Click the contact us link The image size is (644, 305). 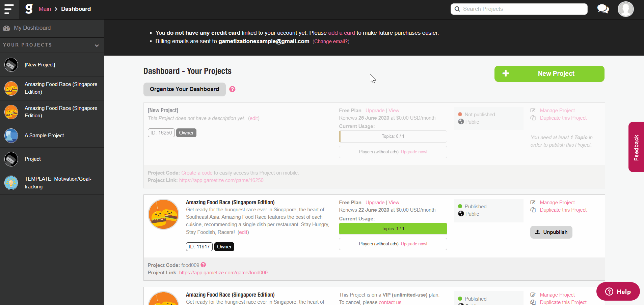[390, 302]
